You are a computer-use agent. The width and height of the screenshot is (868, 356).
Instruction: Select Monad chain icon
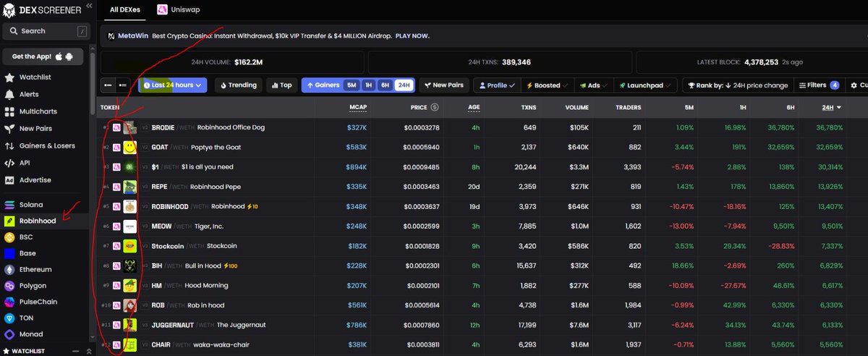(10, 334)
